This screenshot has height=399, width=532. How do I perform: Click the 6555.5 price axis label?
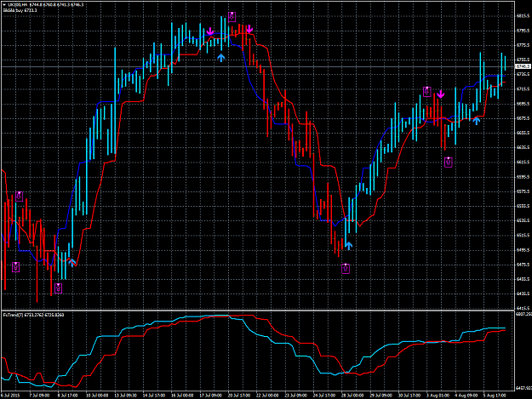(x=524, y=206)
